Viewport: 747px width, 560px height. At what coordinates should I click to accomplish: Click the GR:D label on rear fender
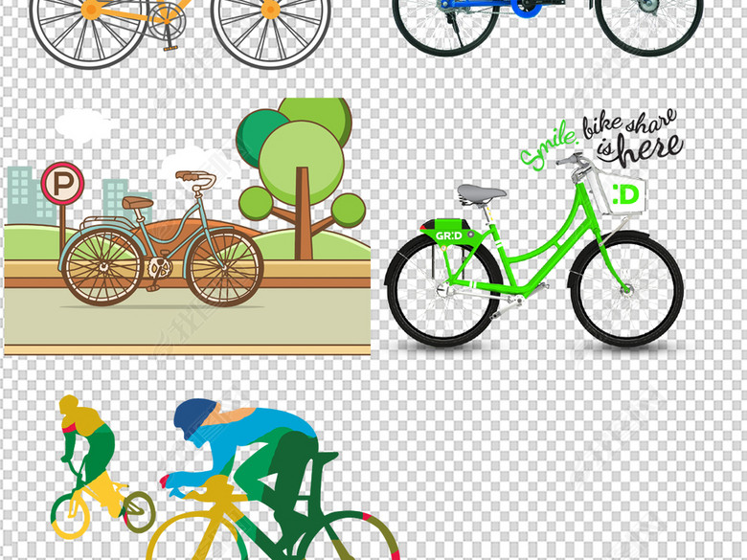click(447, 235)
